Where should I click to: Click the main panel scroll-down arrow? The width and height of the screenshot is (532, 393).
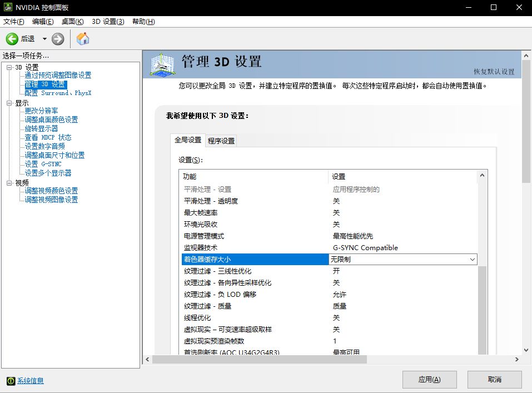click(x=526, y=350)
